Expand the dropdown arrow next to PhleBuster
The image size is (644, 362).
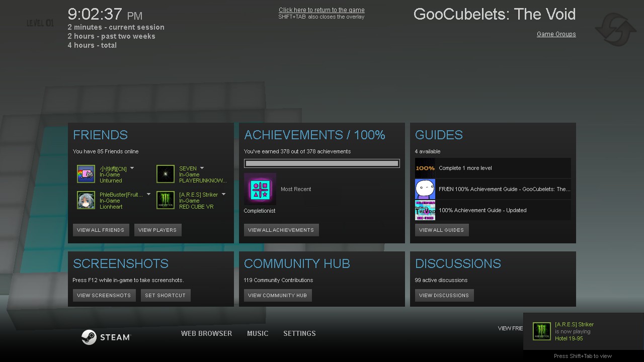pyautogui.click(x=148, y=194)
